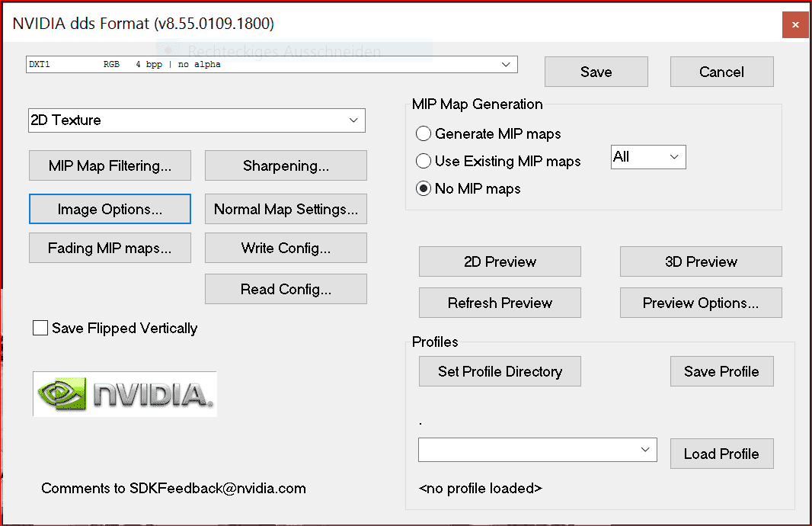Close the NVIDIA dds Format dialog
812x526 pixels.
[795, 24]
